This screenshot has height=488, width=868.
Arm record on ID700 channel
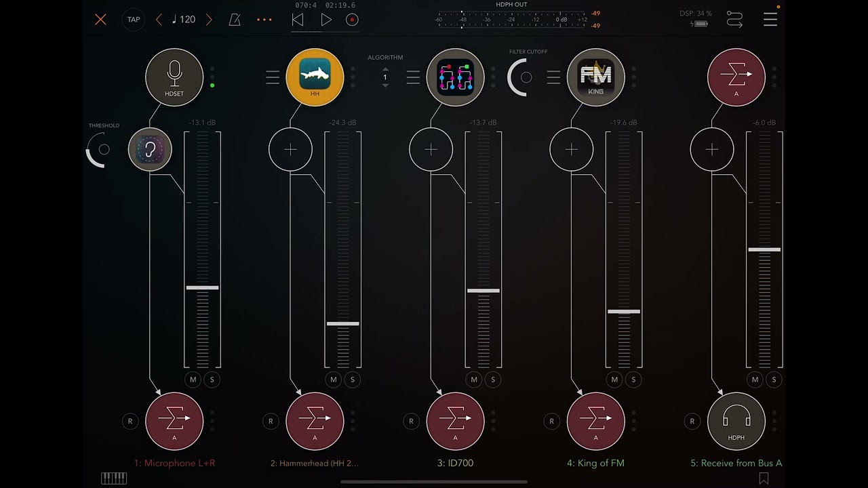(x=410, y=421)
